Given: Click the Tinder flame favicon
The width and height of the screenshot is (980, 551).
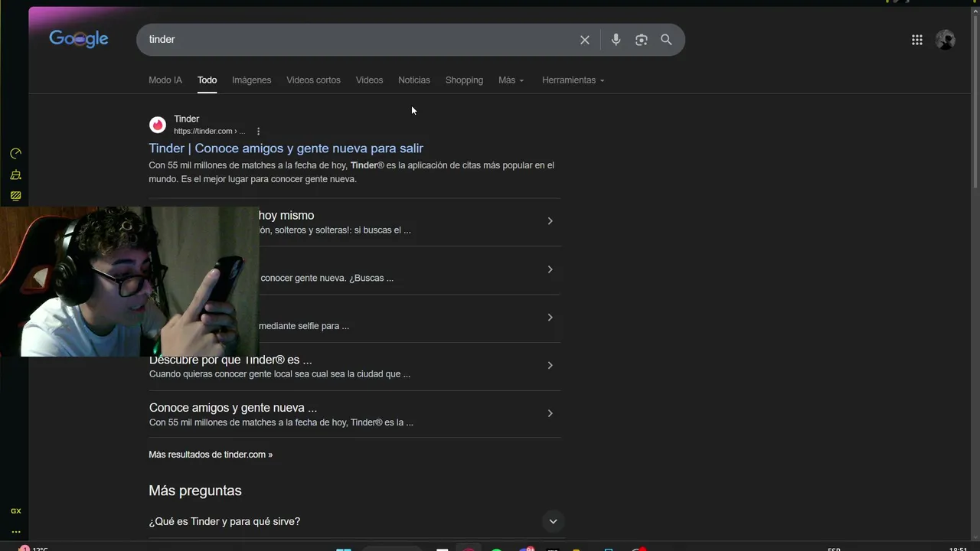Looking at the screenshot, I should (158, 125).
